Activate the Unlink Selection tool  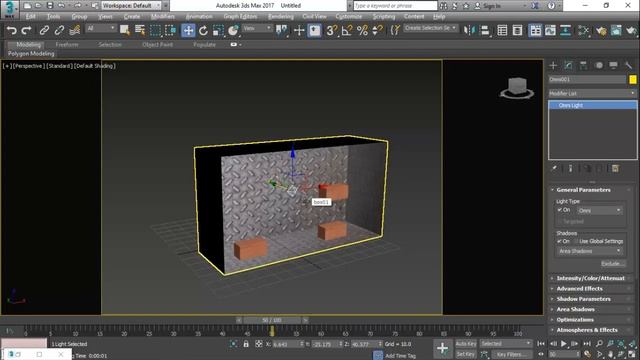(x=59, y=30)
